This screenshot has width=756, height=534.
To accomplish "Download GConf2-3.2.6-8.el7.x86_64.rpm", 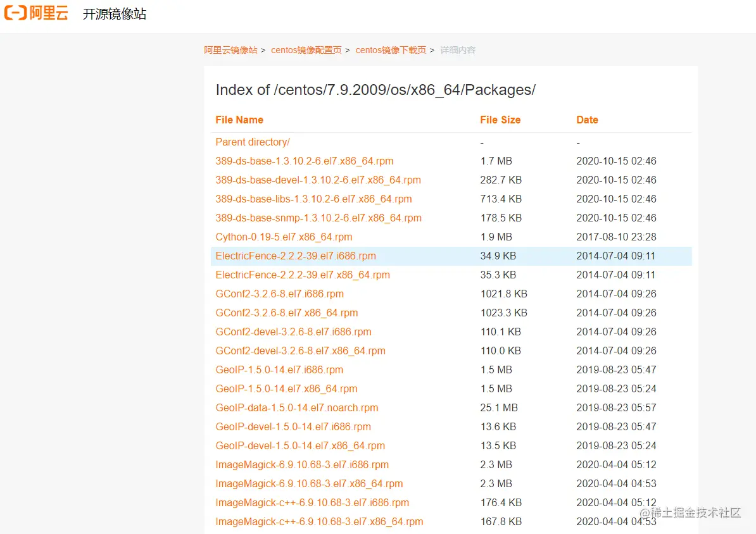I will tap(287, 313).
